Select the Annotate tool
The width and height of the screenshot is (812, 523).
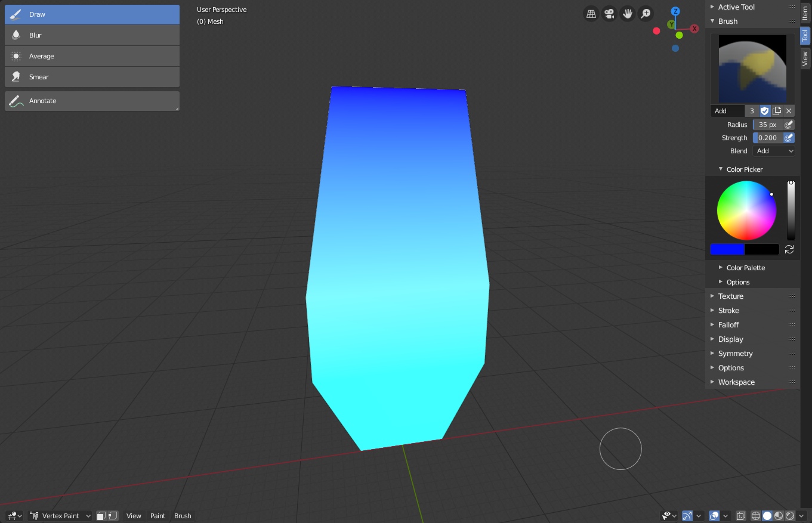pyautogui.click(x=92, y=100)
